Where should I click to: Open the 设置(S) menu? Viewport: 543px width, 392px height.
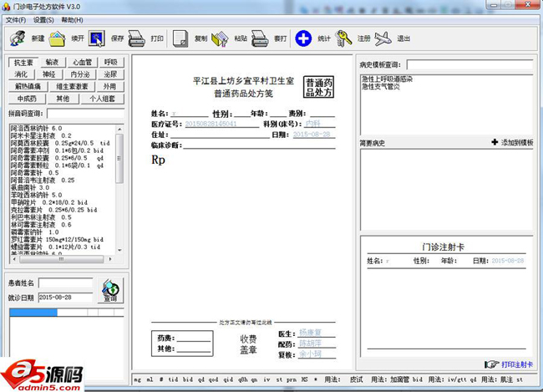[43, 19]
